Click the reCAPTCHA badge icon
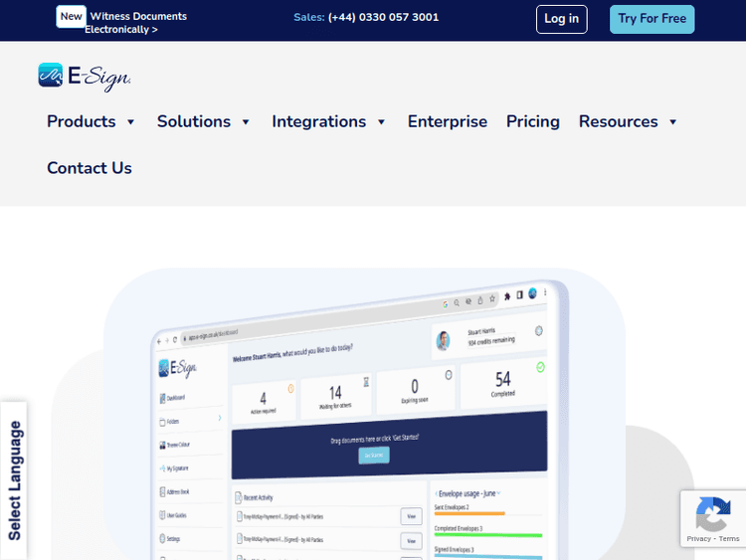This screenshot has width=746, height=560. [x=712, y=514]
